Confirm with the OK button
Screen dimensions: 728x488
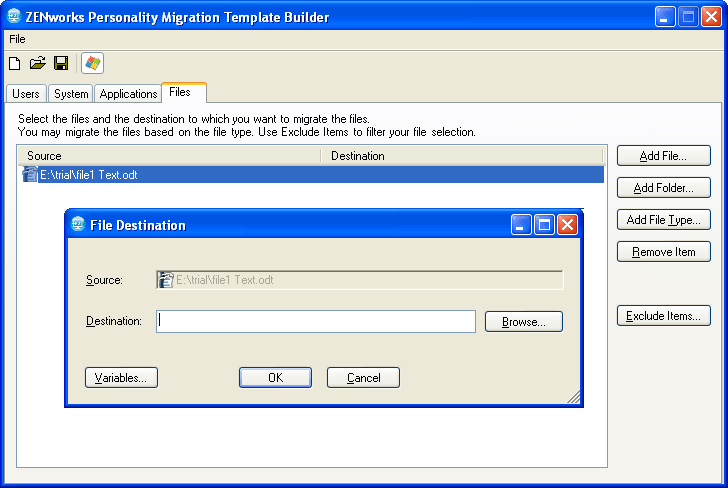[x=275, y=377]
